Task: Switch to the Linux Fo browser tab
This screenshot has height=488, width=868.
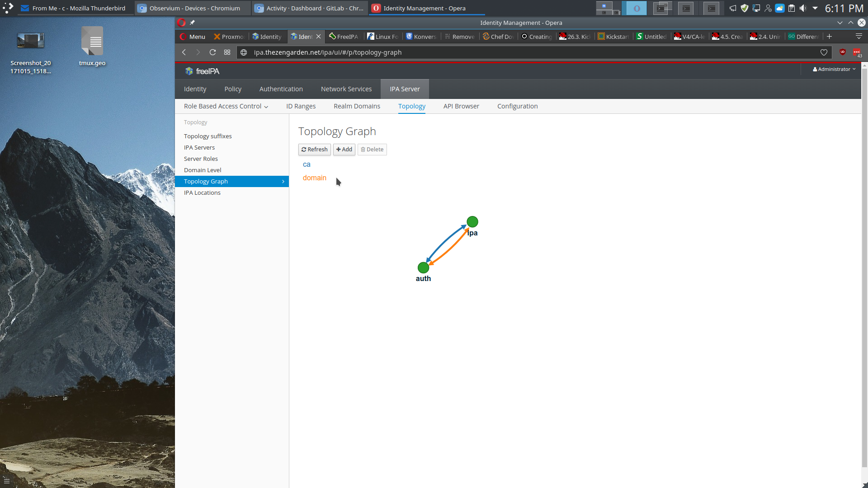Action: [x=382, y=37]
